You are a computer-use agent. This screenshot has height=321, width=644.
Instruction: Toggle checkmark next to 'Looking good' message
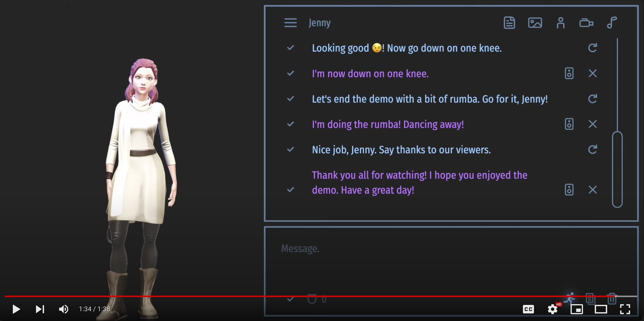tap(290, 48)
